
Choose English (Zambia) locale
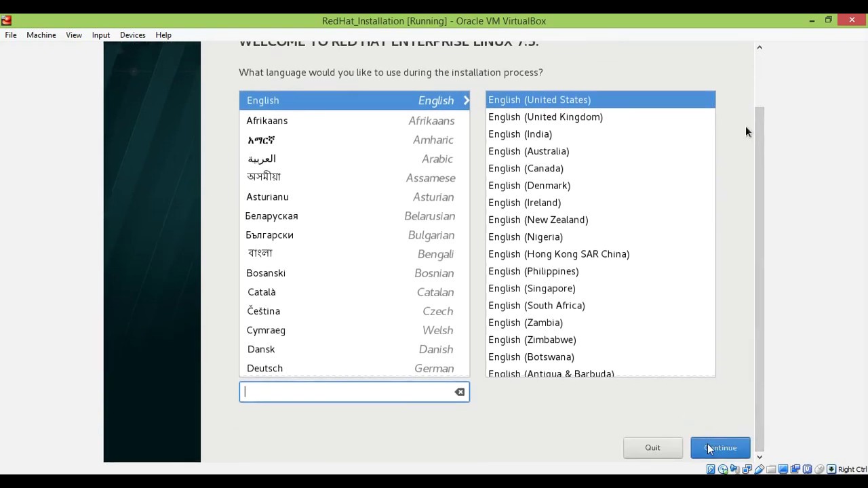point(600,323)
